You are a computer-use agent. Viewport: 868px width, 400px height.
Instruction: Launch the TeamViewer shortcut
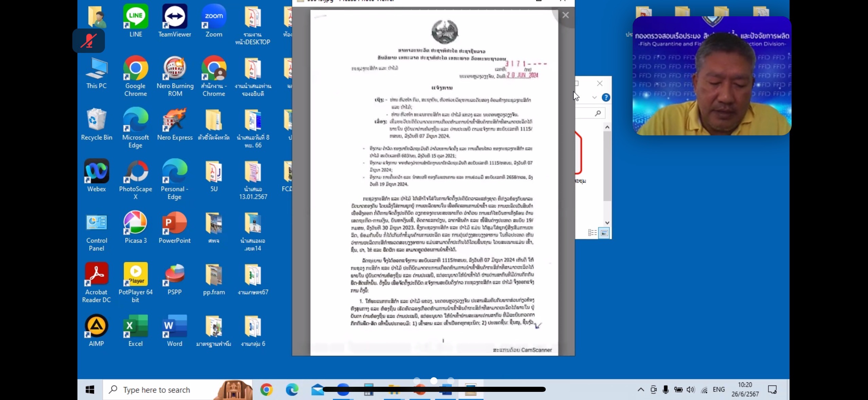(175, 16)
